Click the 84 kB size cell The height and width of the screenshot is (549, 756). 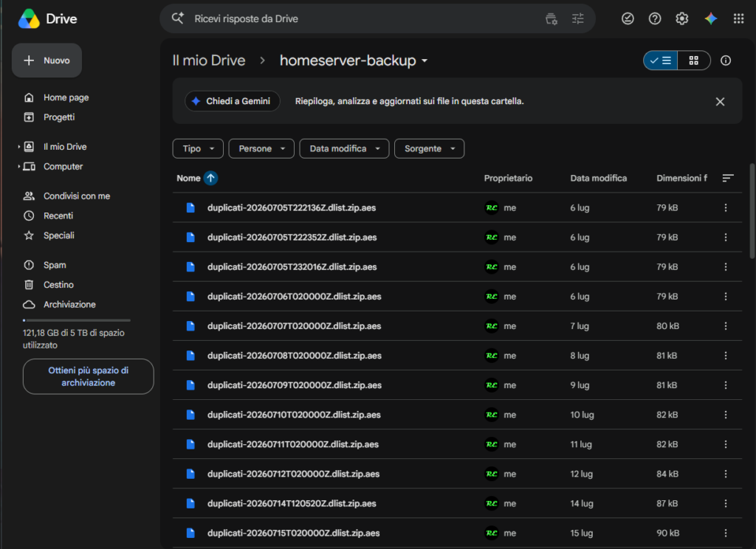click(667, 474)
